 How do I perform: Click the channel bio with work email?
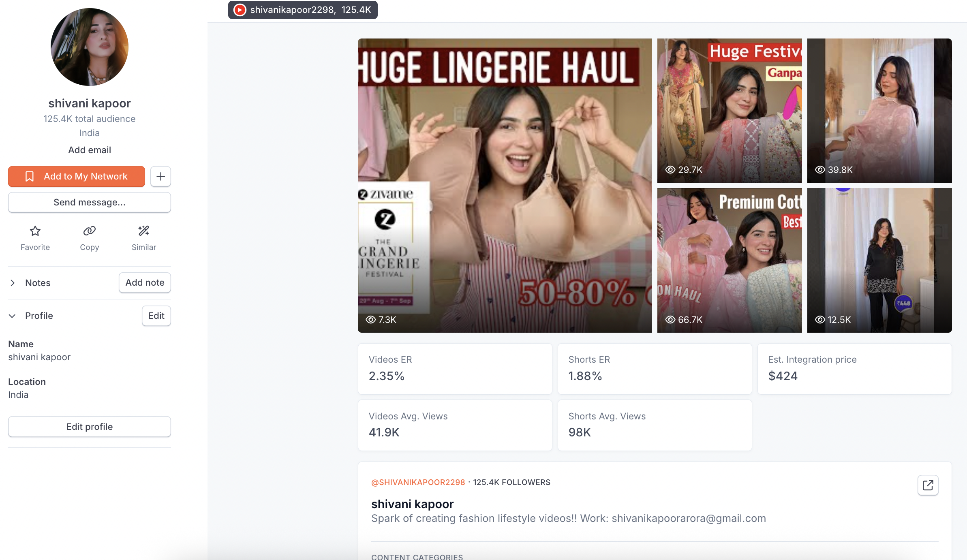[x=569, y=518]
